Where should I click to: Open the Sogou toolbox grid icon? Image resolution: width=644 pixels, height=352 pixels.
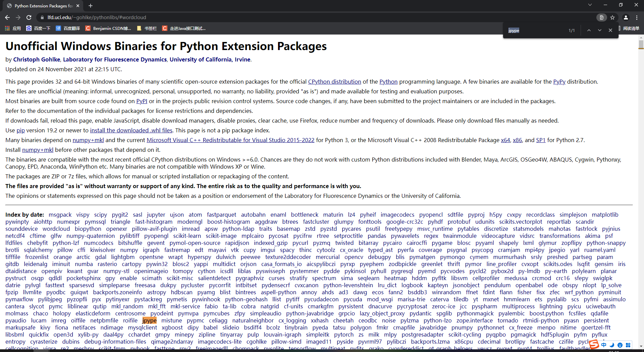[x=628, y=345]
